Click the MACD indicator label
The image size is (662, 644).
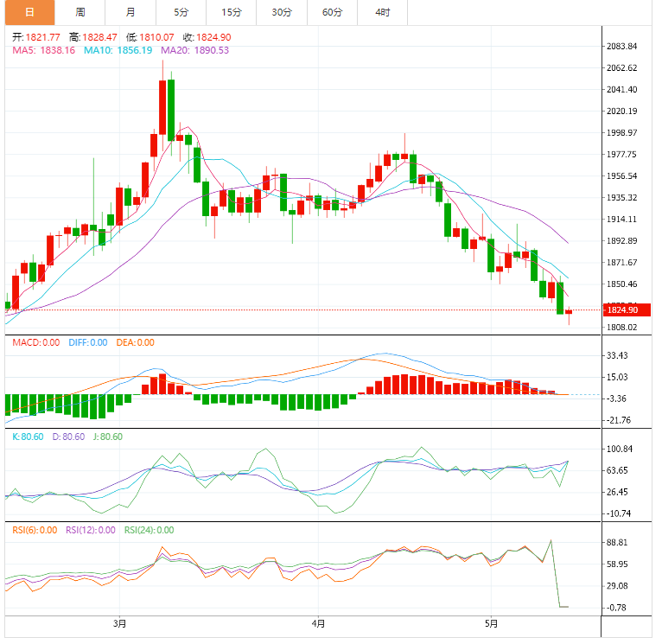[36, 342]
